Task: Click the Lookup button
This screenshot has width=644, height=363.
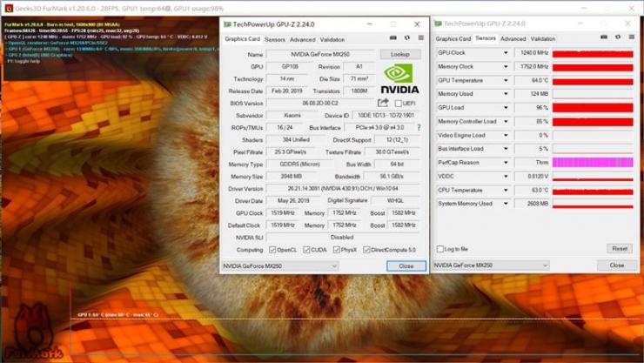Action: (400, 54)
